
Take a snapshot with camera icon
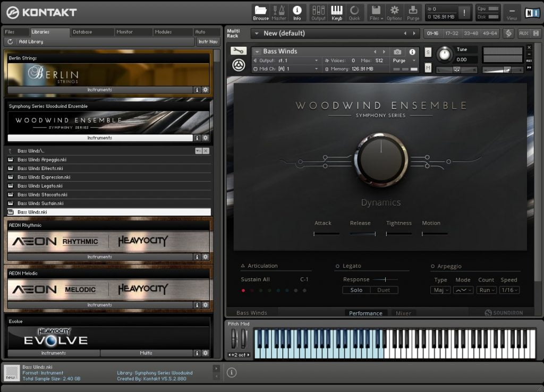(x=397, y=52)
